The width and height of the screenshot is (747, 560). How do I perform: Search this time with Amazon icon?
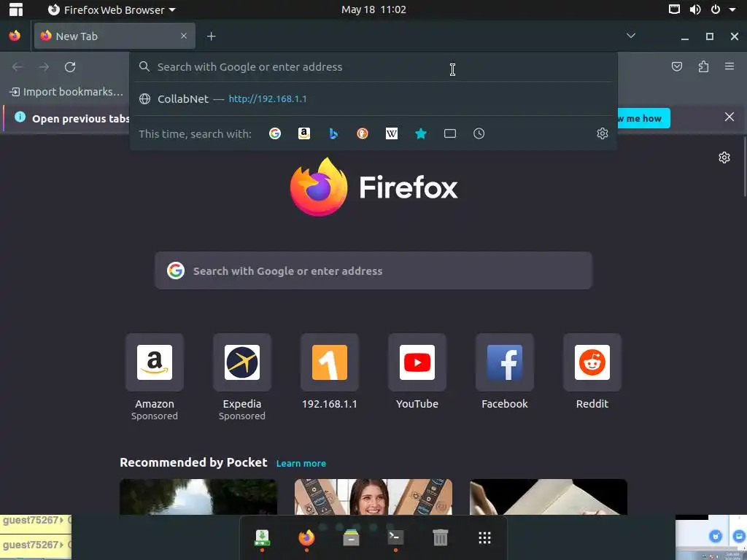[x=304, y=134]
